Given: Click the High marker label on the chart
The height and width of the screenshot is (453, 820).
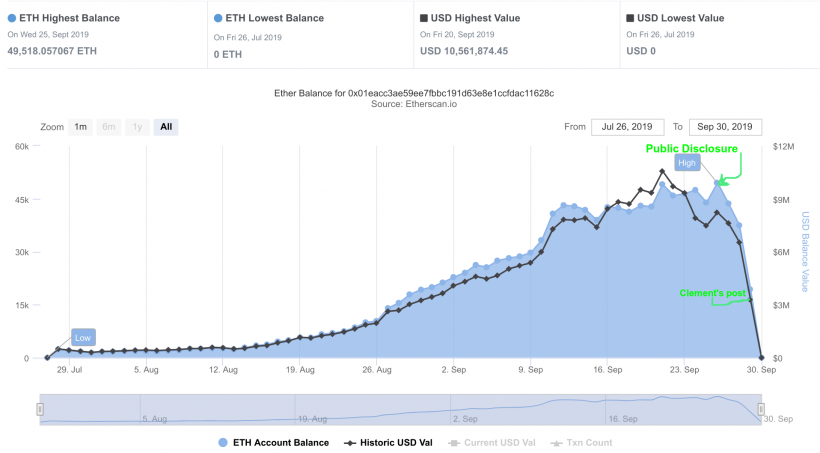Looking at the screenshot, I should pyautogui.click(x=686, y=162).
